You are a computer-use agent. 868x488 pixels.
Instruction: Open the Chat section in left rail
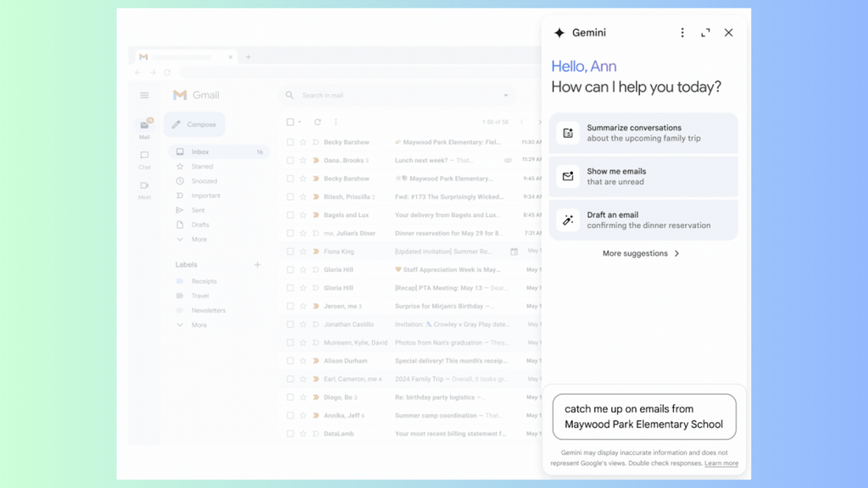coord(144,160)
